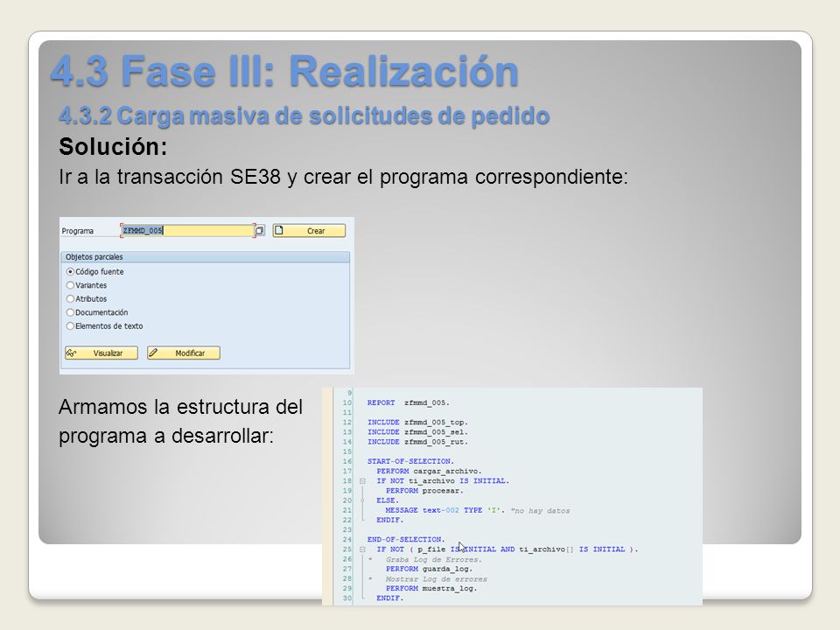
Task: Select the Documentación radio button
Action: 70,312
